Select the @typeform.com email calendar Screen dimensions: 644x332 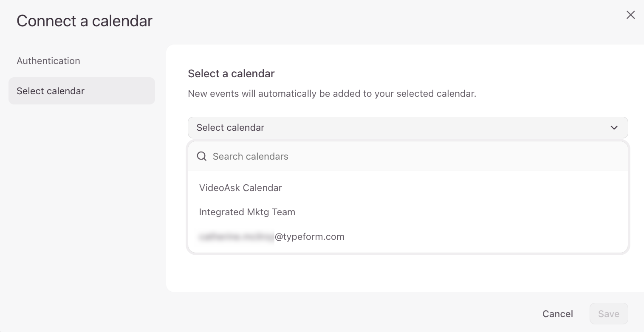[309, 236]
